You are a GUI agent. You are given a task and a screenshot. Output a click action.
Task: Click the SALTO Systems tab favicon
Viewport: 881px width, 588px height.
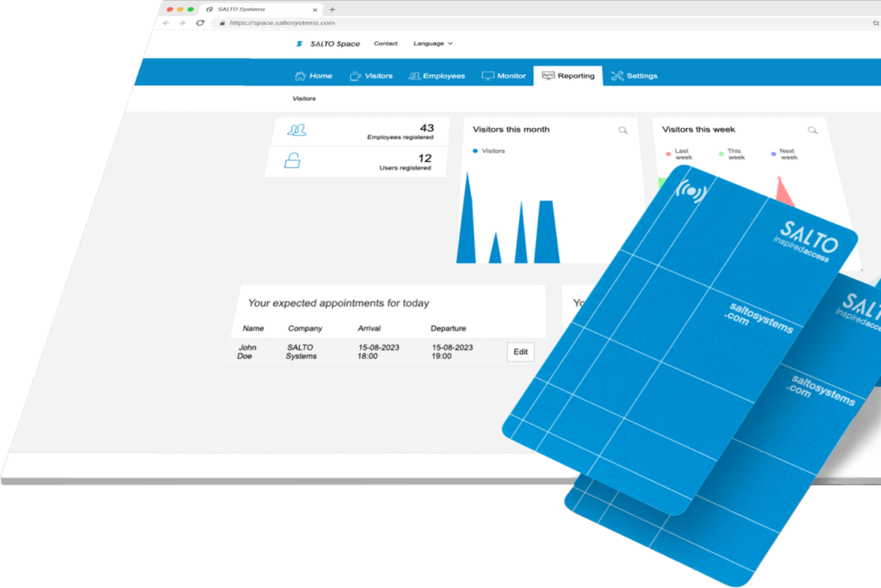210,10
